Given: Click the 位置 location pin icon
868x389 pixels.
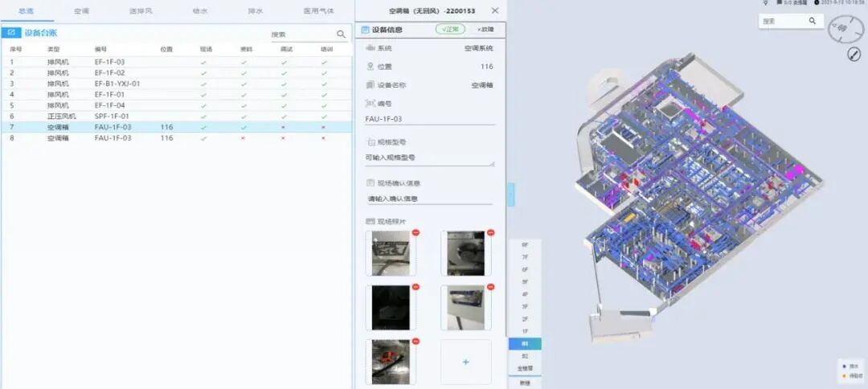Looking at the screenshot, I should coord(371,67).
